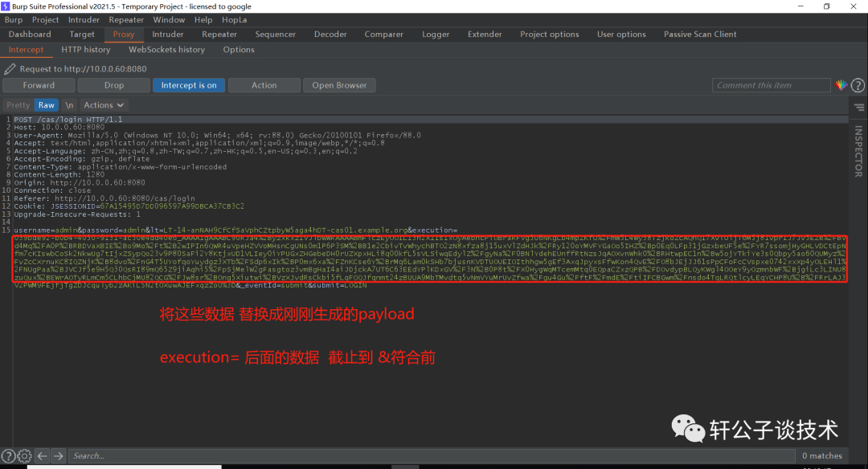Open the highlight color picker rainbow icon
This screenshot has width=868, height=469.
[x=841, y=84]
